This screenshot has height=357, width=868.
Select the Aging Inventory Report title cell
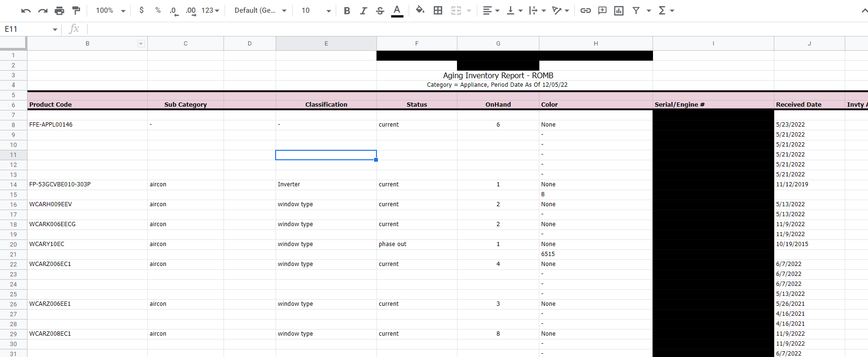click(498, 75)
